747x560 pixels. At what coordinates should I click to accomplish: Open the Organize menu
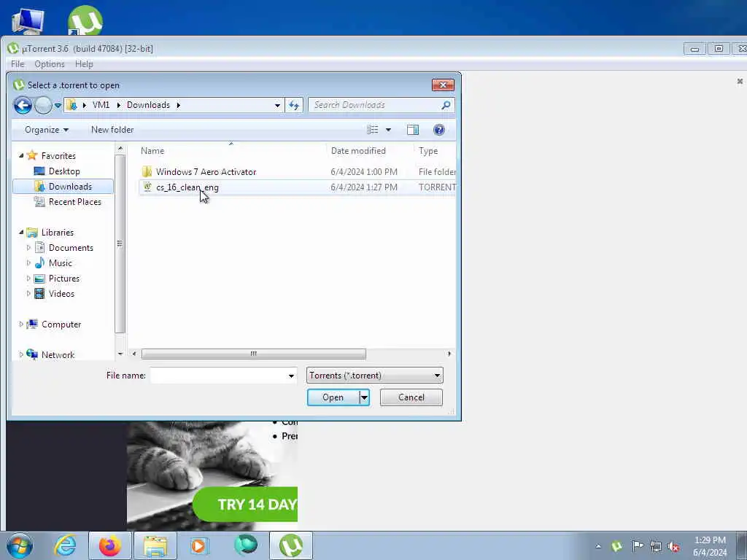pos(46,130)
